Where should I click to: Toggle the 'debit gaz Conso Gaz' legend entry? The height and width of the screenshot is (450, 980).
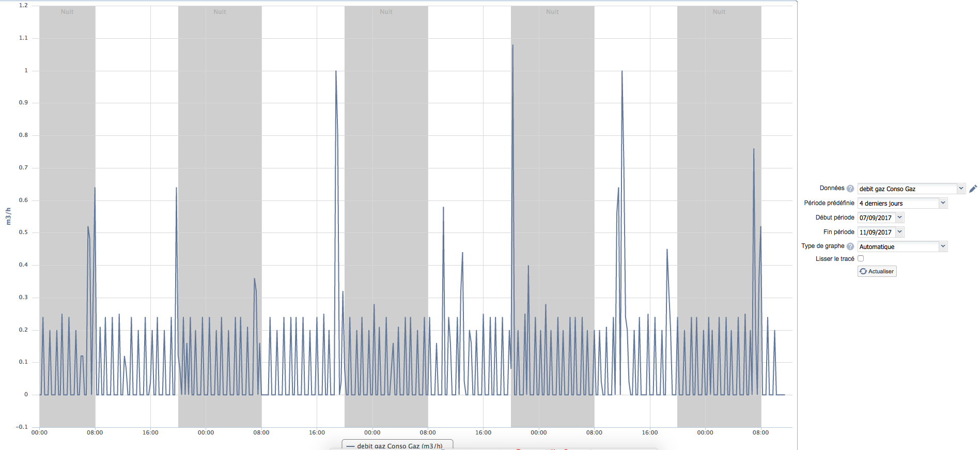point(399,446)
